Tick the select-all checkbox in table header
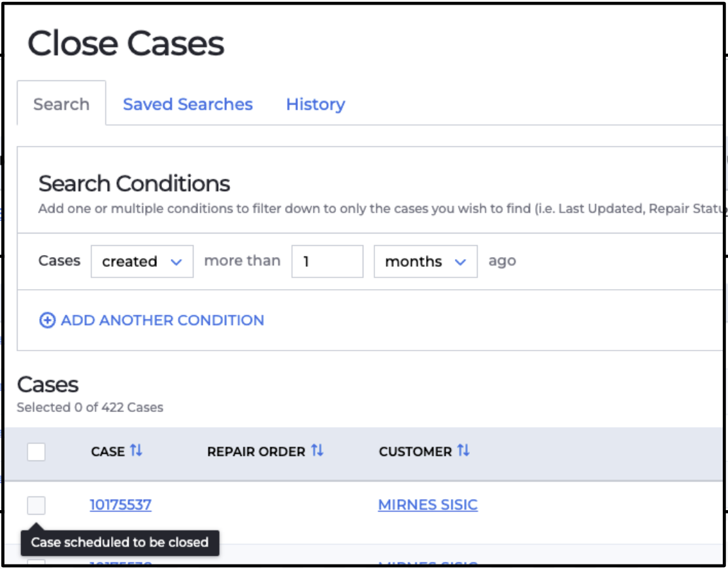Screen dimensions: 728x569 pyautogui.click(x=36, y=451)
